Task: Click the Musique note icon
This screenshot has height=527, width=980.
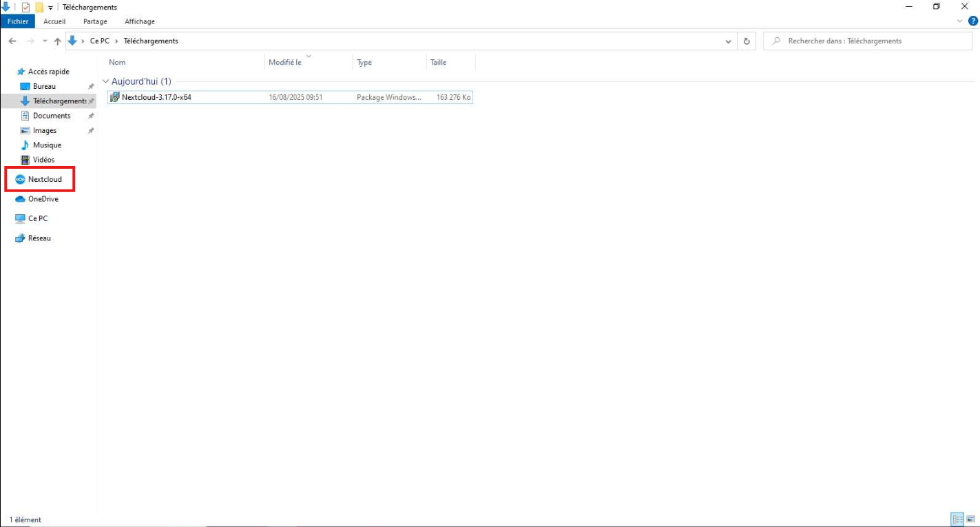Action: 25,145
